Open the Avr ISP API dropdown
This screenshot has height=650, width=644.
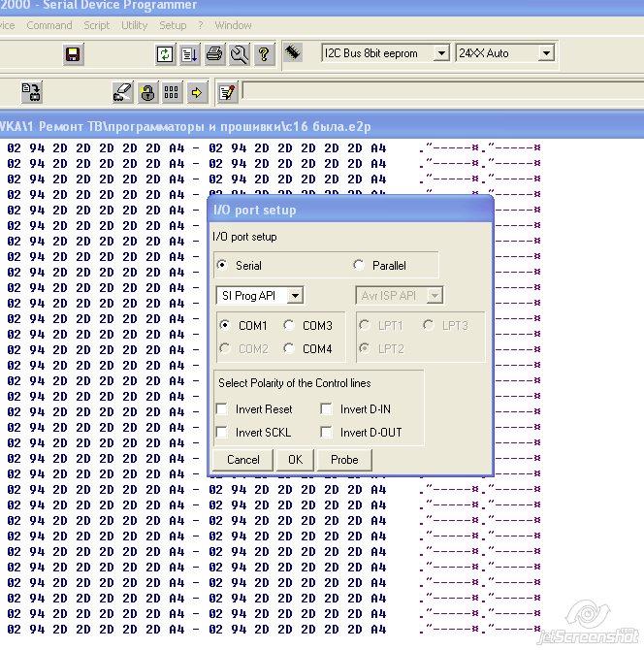click(400, 296)
